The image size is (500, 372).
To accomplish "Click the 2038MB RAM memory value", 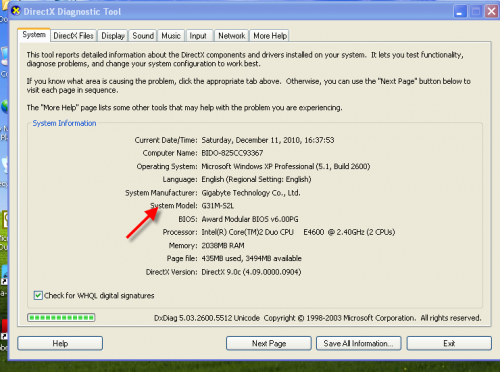I will coord(223,246).
